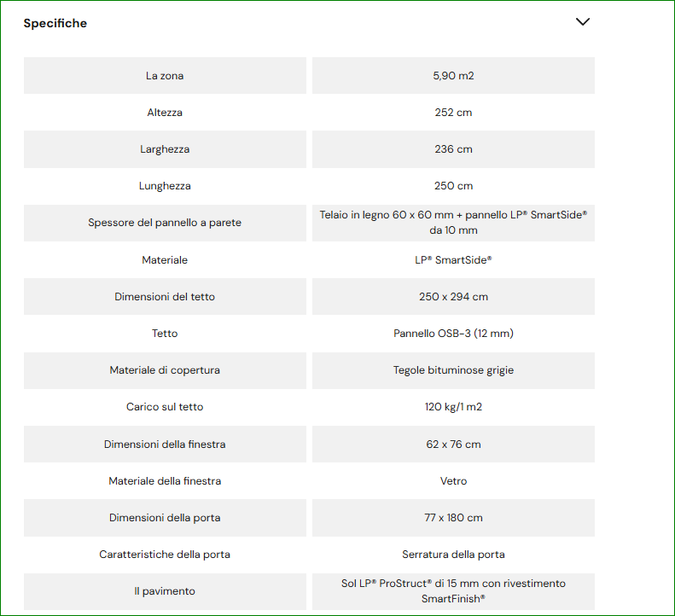Screen dimensions: 675x616
Task: Click the Dimensioni del tetto label
Action: [165, 297]
